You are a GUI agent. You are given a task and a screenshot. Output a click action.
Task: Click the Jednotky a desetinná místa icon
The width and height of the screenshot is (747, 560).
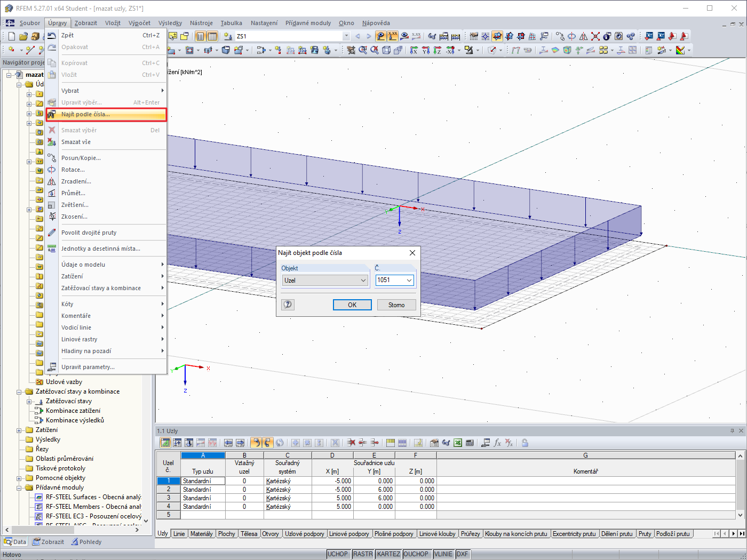point(52,249)
